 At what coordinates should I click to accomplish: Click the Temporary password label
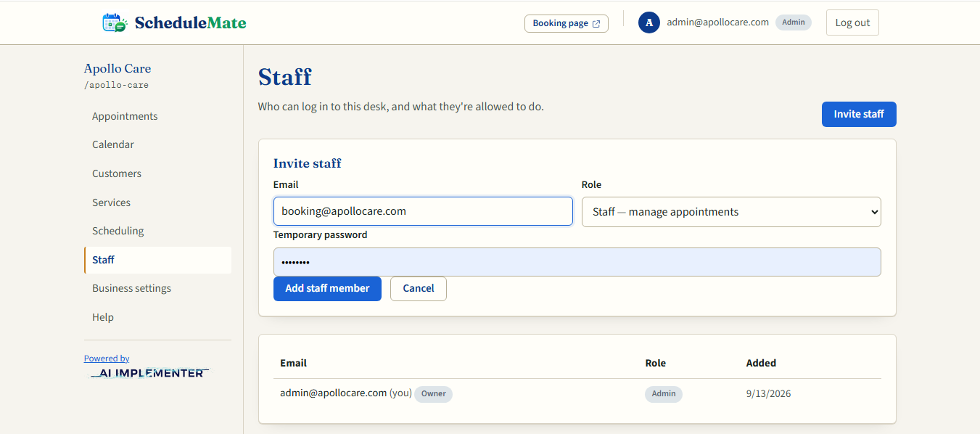point(321,235)
